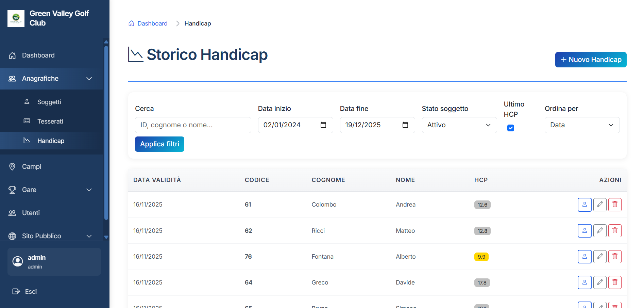Image resolution: width=644 pixels, height=308 pixels.
Task: Select the Handicap chart icon in sidebar
Action: coord(27,141)
